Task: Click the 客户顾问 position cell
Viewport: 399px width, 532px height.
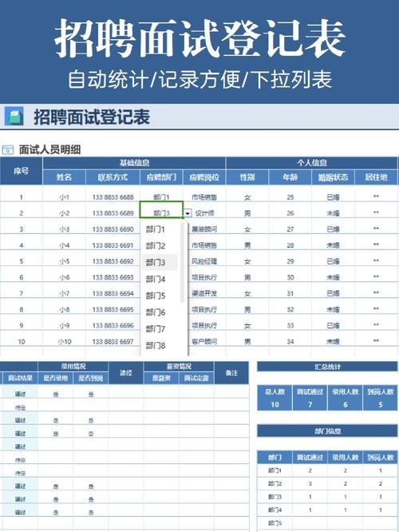Action: 204,342
